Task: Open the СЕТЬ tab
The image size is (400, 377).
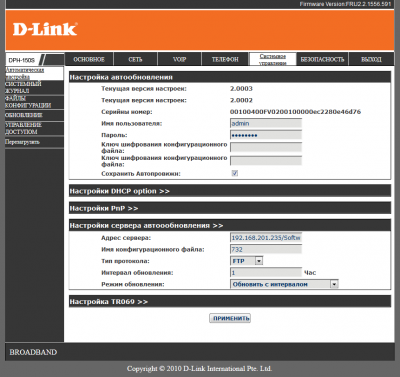Action: pos(135,59)
